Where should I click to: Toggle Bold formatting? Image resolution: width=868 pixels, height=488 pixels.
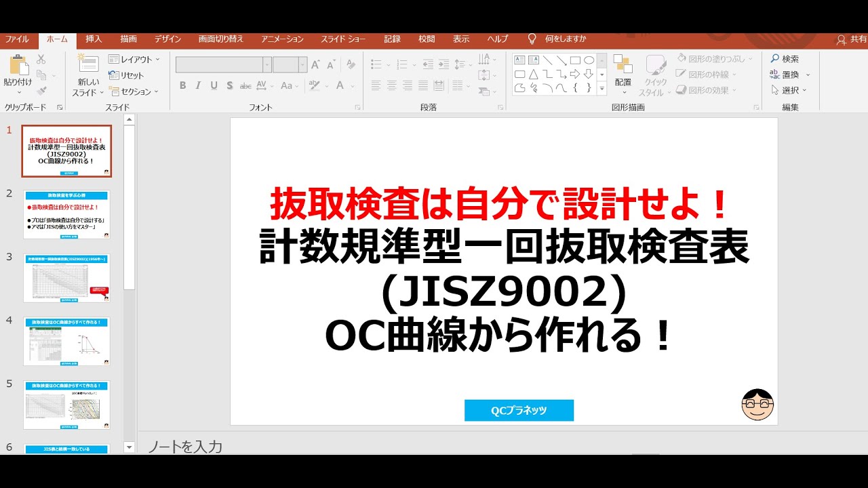pos(182,85)
